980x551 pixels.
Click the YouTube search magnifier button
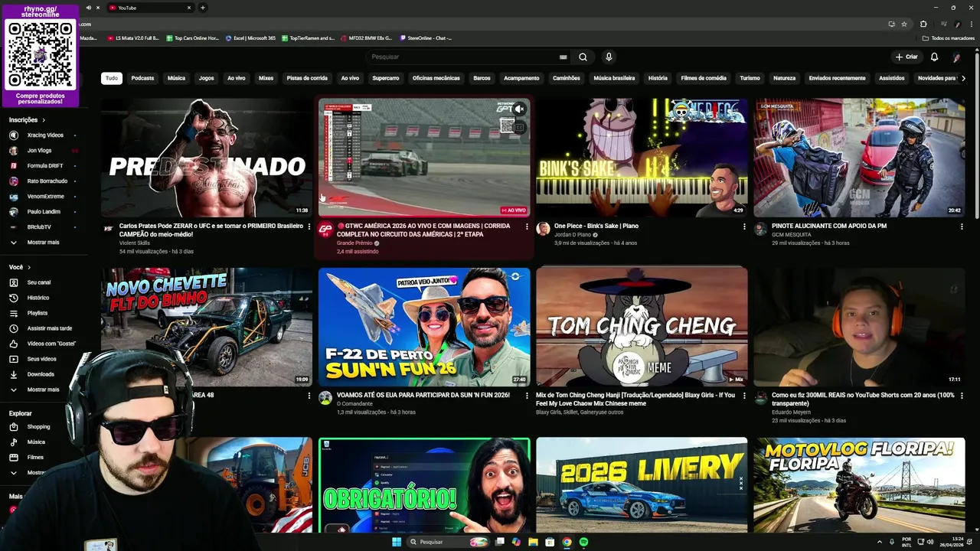[583, 57]
